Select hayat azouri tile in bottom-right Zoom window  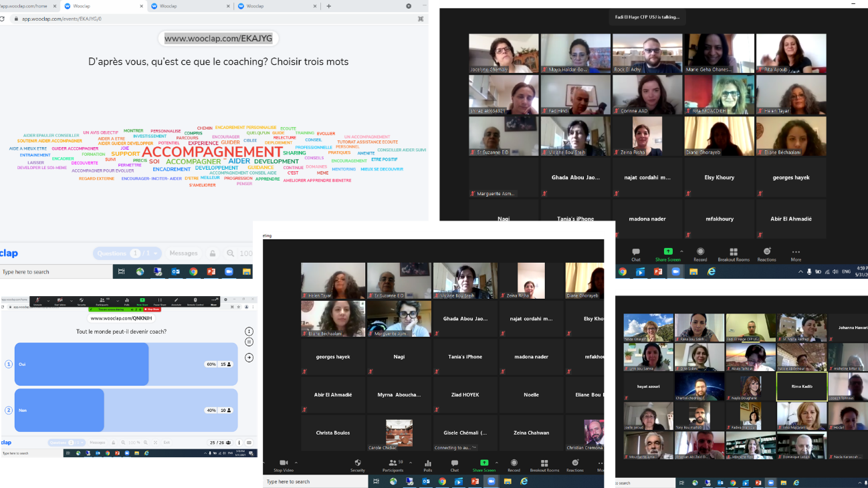[649, 386]
